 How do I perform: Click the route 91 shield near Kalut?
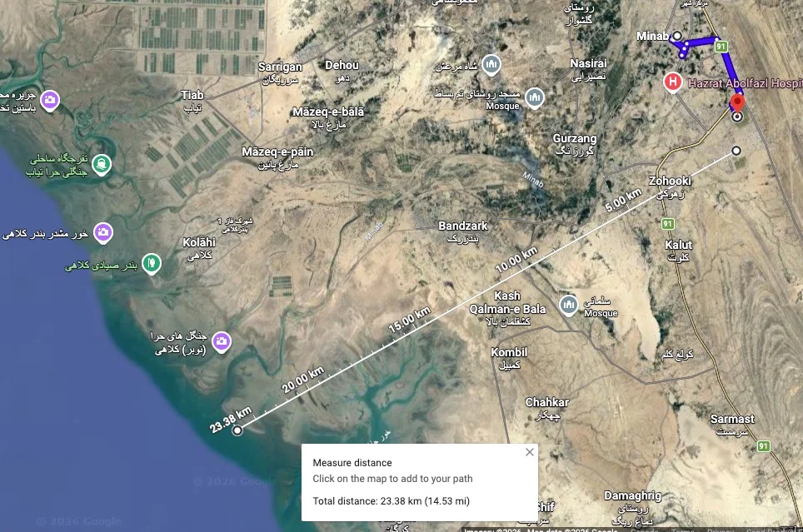tap(668, 224)
